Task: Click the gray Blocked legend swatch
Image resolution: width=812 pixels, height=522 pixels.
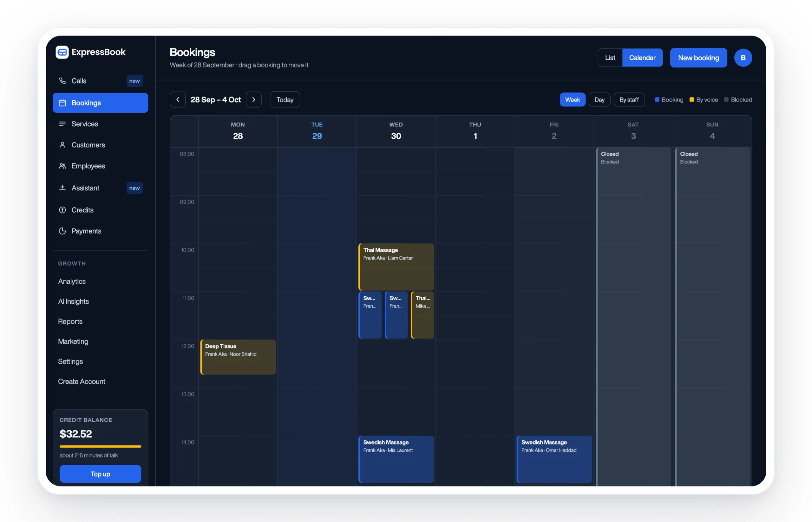Action: click(x=726, y=100)
